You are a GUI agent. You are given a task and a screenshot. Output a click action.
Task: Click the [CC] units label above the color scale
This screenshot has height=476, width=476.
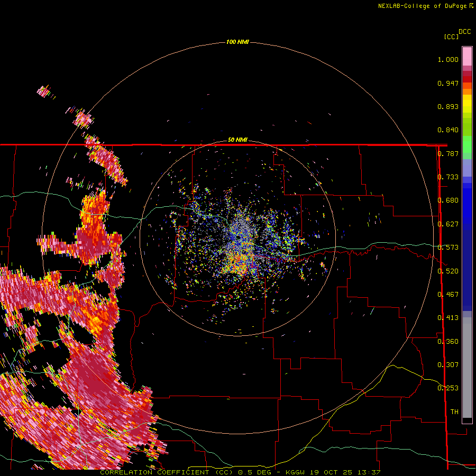pos(451,36)
